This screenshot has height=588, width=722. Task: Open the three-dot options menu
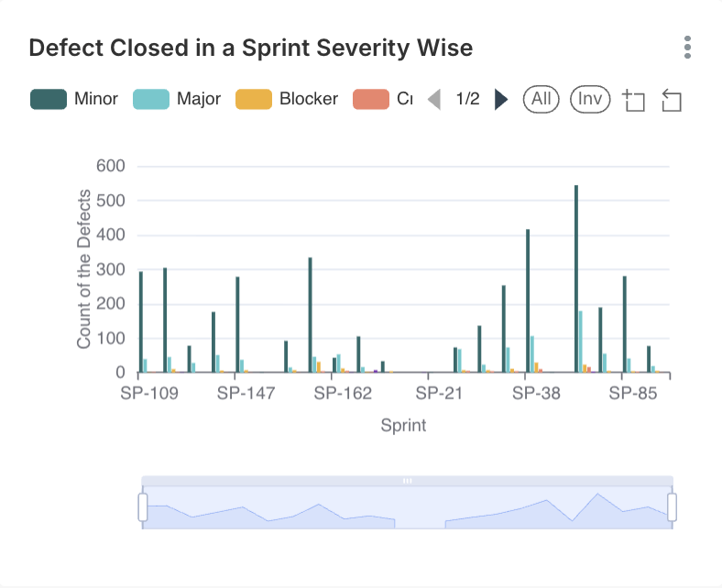[x=687, y=48]
